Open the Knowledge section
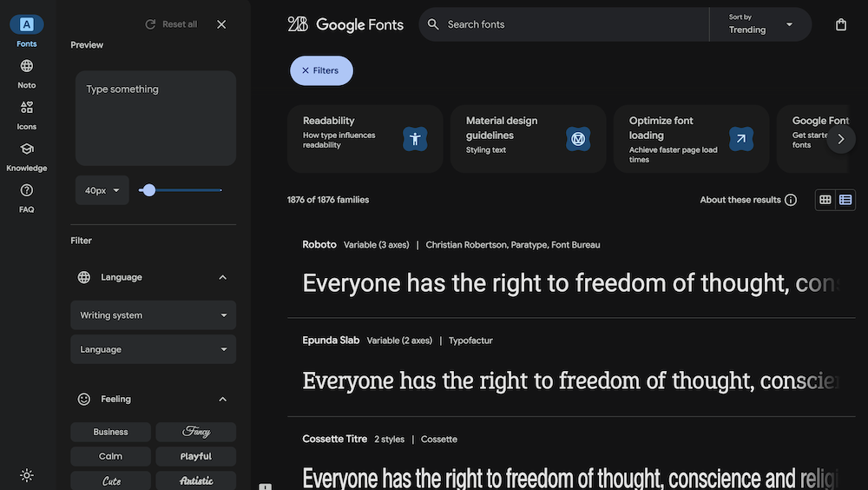 tap(27, 157)
